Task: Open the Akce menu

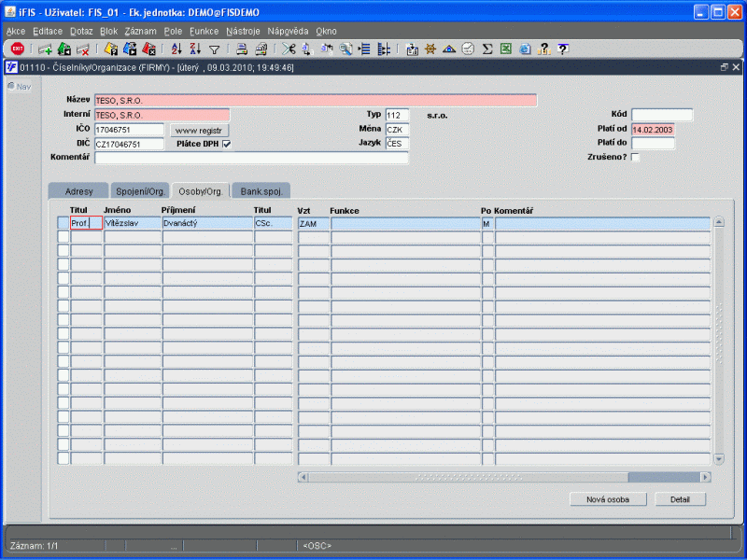Action: coord(16,32)
